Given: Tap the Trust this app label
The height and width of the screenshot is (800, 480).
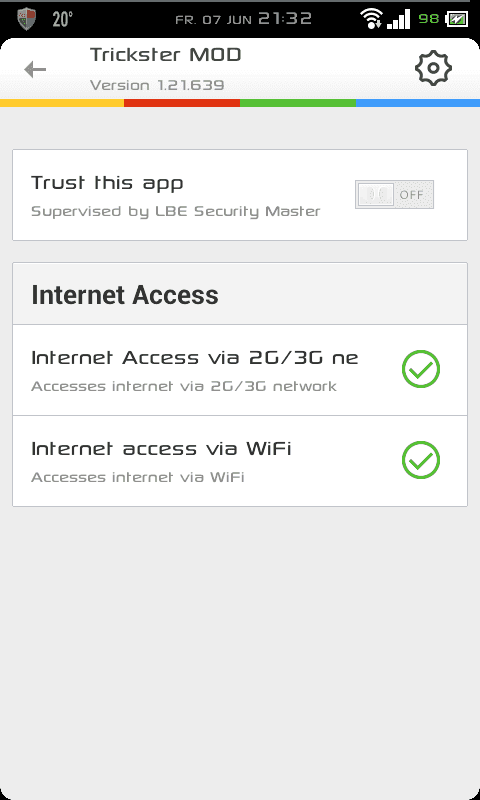Looking at the screenshot, I should click(x=108, y=183).
